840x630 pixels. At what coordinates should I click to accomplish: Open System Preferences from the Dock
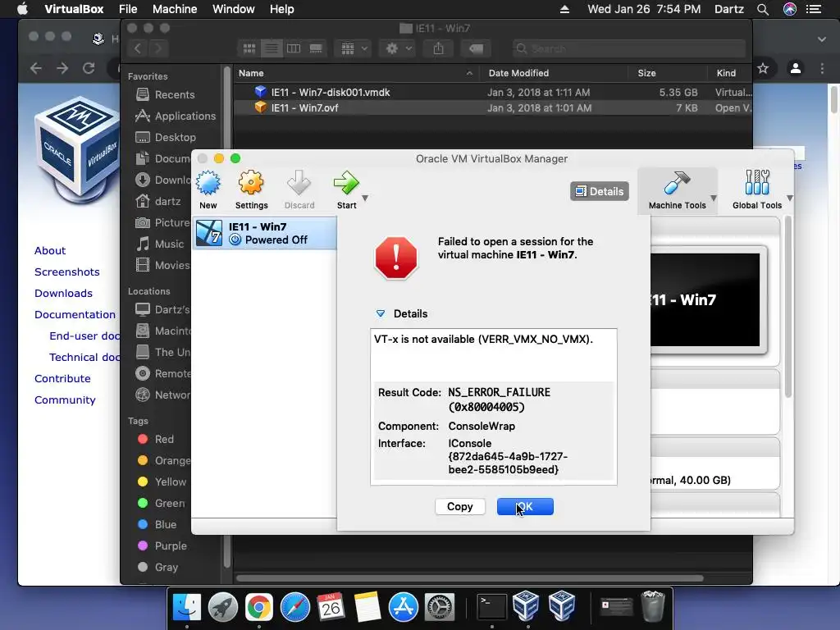pyautogui.click(x=440, y=608)
